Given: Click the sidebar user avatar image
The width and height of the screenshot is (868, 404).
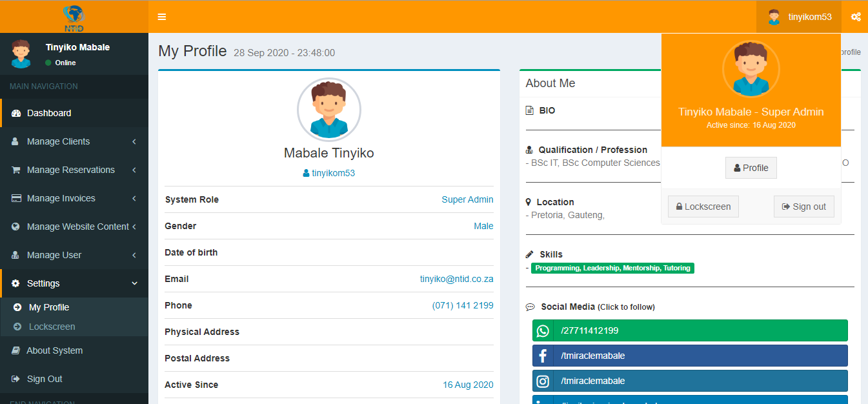Looking at the screenshot, I should 21,54.
